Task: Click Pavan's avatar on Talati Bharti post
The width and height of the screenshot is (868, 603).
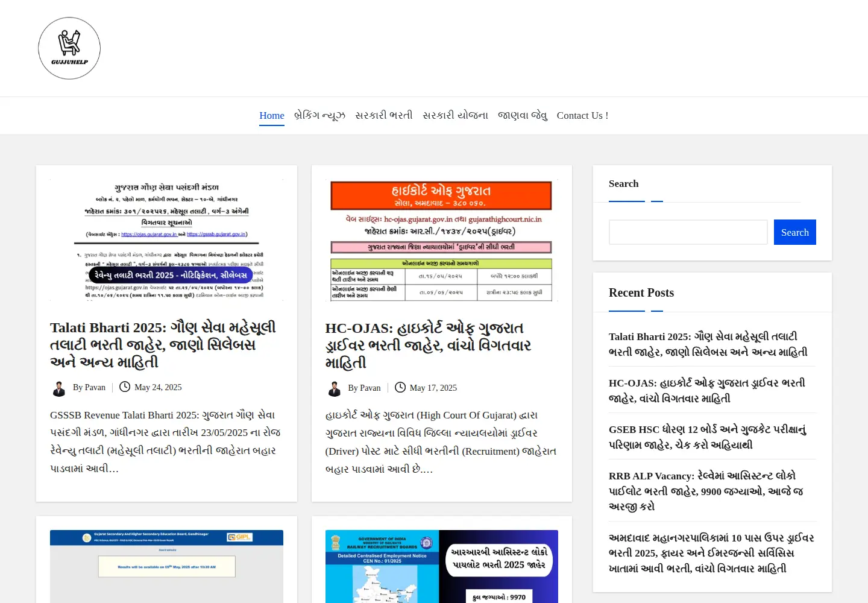Action: click(59, 388)
